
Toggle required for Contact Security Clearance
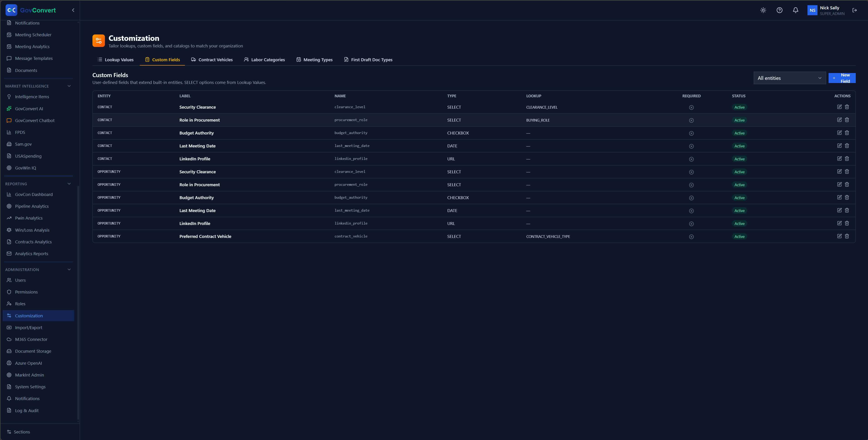coord(691,107)
